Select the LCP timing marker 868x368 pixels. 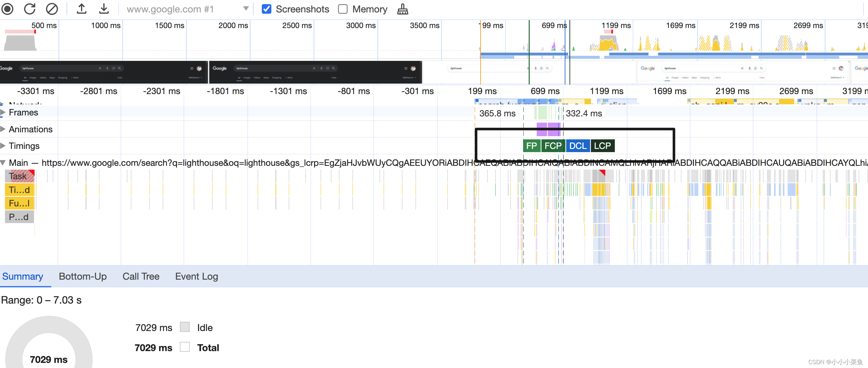(x=602, y=146)
